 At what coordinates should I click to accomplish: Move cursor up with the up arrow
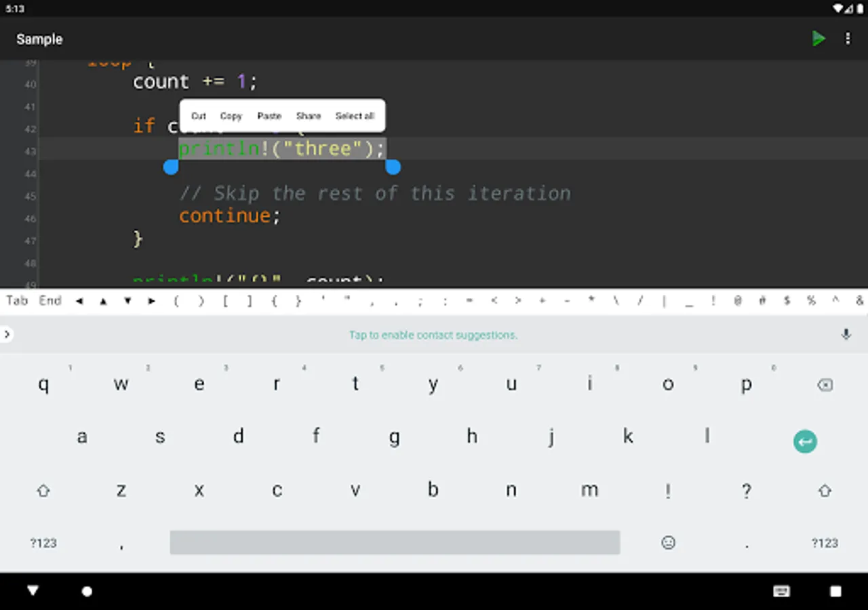(103, 301)
